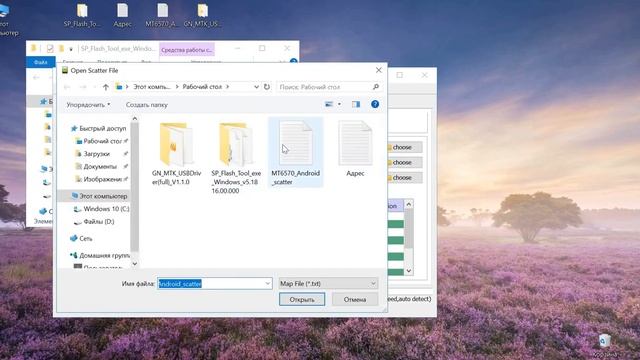This screenshot has height=360, width=640.
Task: Select Windows 10 (C:) drive
Action: 102,209
